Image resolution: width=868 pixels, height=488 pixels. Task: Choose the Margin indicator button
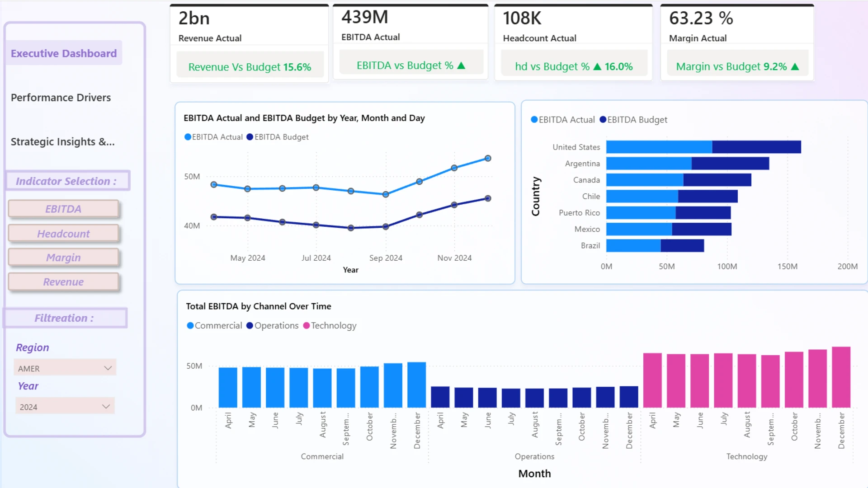click(x=63, y=258)
